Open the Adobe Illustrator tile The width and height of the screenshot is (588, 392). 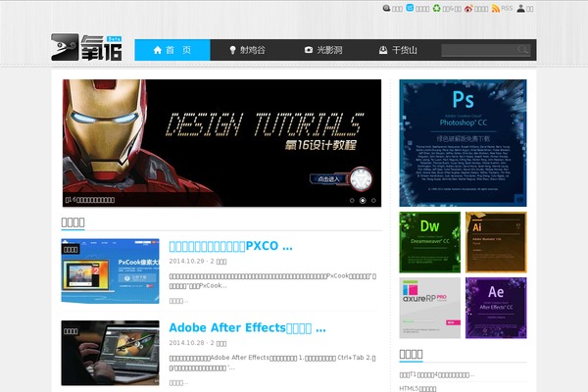pyautogui.click(x=496, y=242)
